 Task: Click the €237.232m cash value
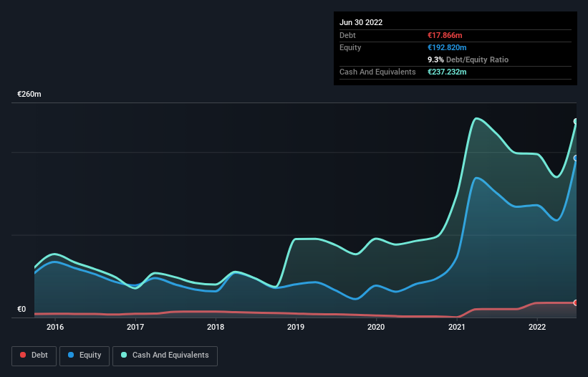447,72
